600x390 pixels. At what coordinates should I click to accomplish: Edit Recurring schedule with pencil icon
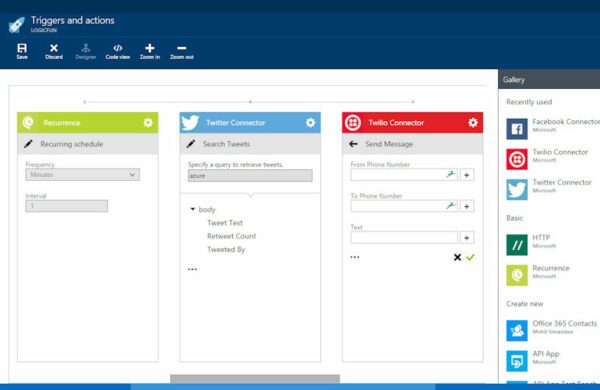click(28, 144)
